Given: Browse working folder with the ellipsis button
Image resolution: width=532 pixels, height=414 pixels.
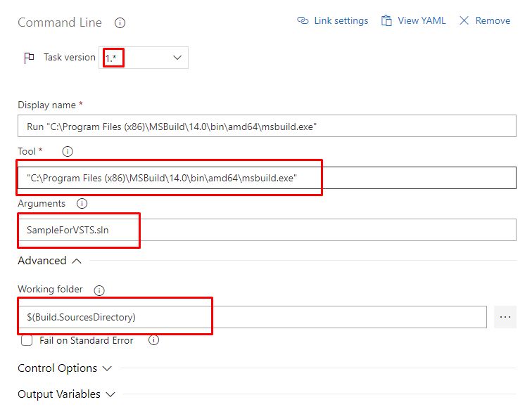Looking at the screenshot, I should pyautogui.click(x=505, y=317).
